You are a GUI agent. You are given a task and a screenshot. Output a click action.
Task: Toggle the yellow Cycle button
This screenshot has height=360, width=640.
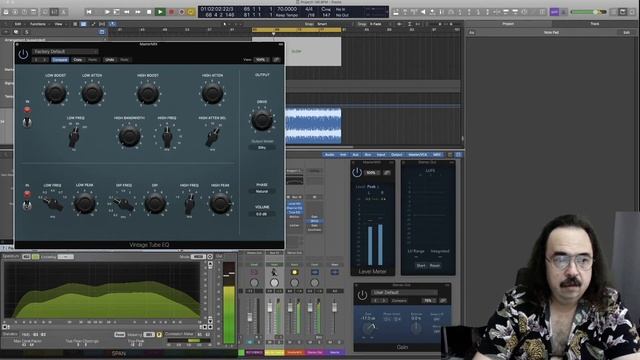[191, 12]
